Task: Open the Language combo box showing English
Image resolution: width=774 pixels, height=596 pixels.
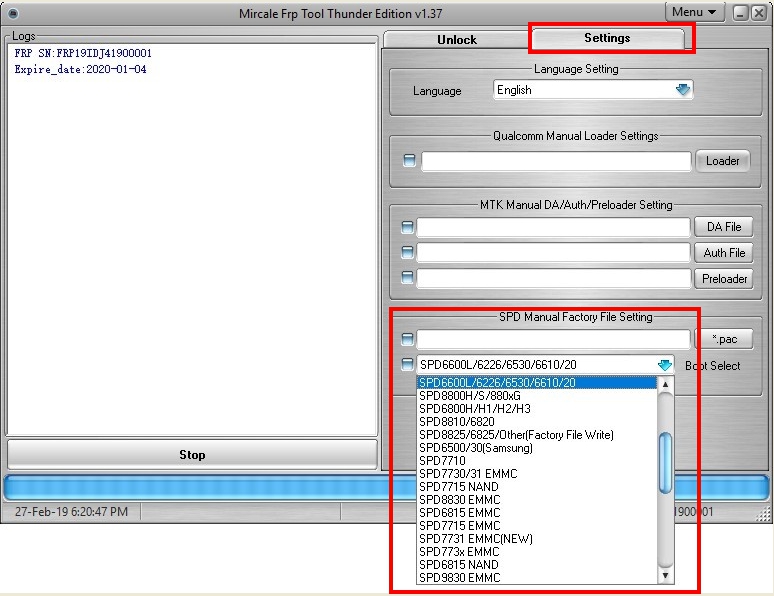Action: pos(593,90)
